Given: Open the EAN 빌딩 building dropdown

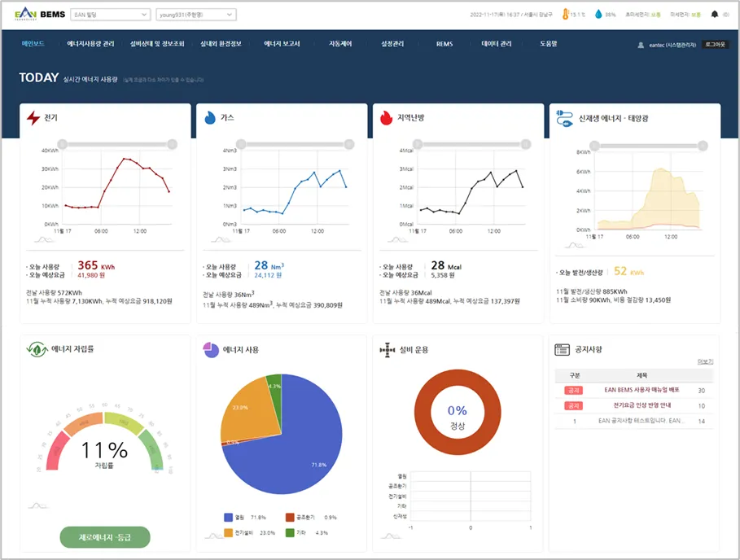Looking at the screenshot, I should [111, 15].
